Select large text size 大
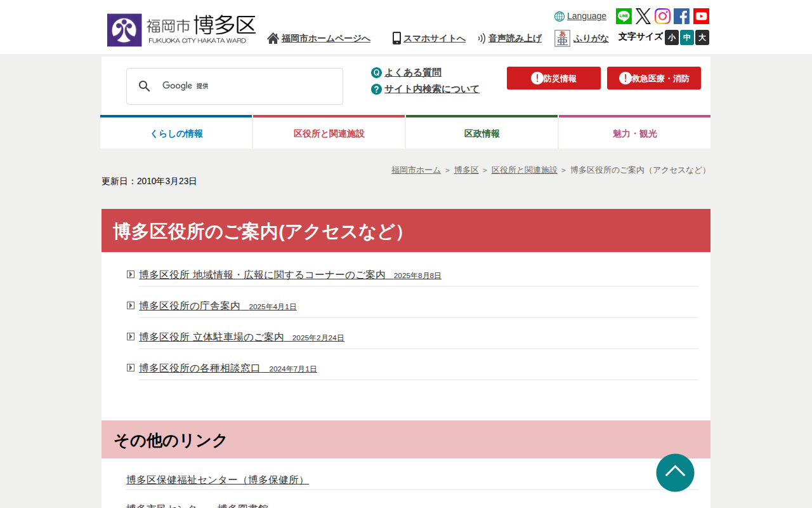812x508 pixels. (x=702, y=37)
